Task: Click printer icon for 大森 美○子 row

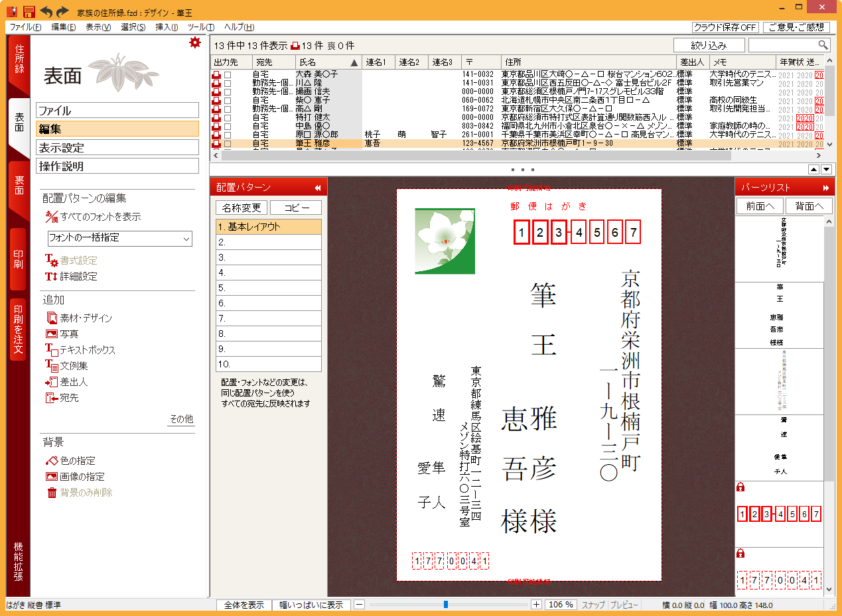Action: point(216,75)
